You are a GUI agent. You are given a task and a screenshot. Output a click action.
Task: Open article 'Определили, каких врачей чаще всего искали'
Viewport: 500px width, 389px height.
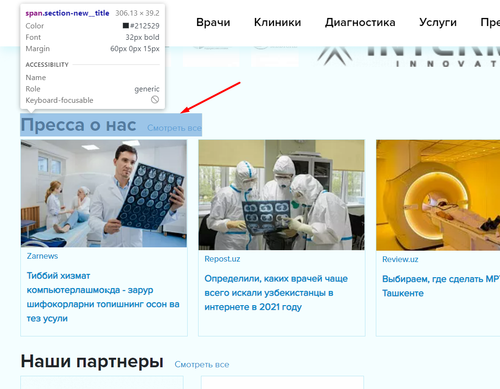(x=276, y=293)
